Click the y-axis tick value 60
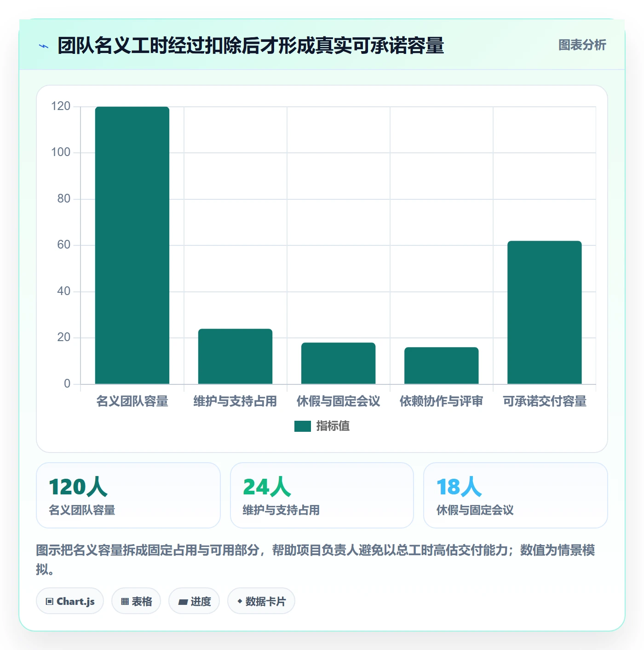This screenshot has height=650, width=644. point(64,245)
